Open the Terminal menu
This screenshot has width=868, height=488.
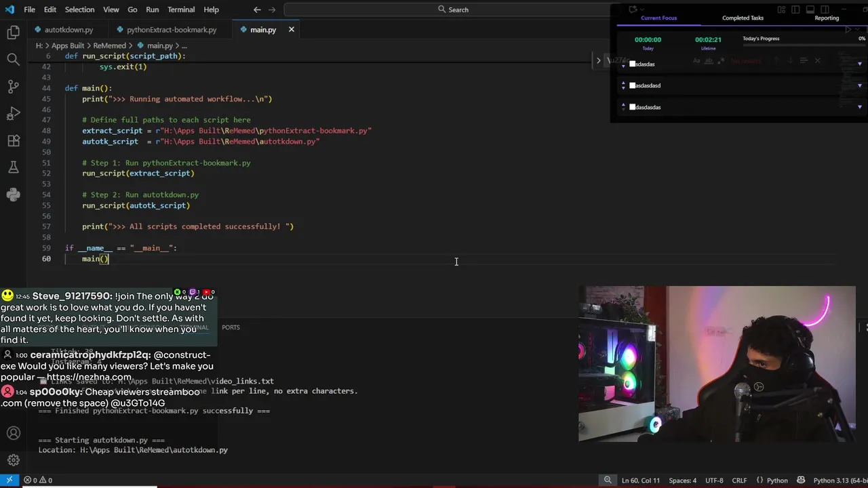(x=181, y=9)
